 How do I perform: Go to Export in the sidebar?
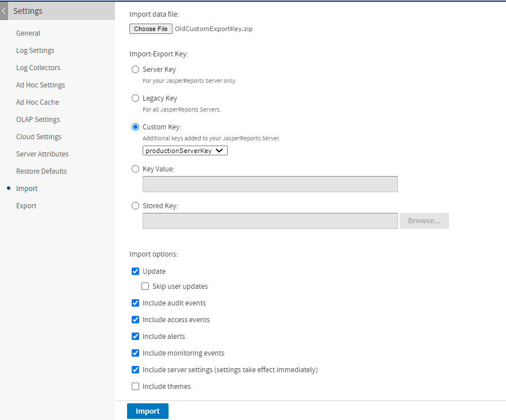tap(26, 206)
